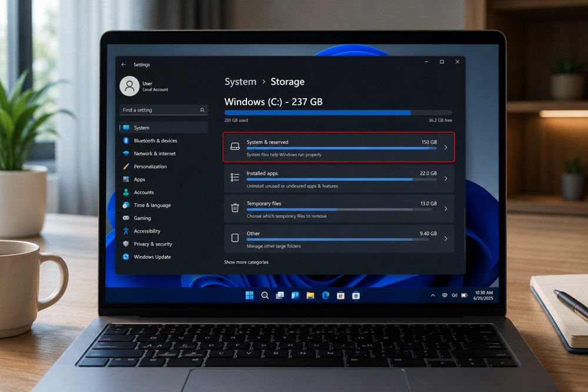Click the Bluetooth icon in sidebar
This screenshot has width=588, height=392.
pyautogui.click(x=126, y=141)
